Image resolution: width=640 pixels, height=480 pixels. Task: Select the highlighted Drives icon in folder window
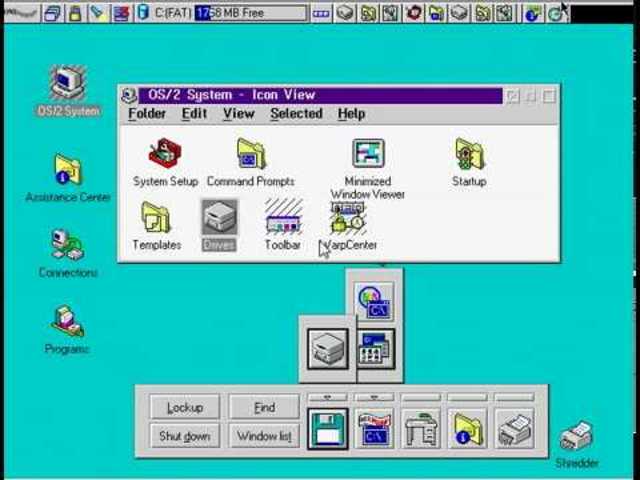click(x=219, y=218)
